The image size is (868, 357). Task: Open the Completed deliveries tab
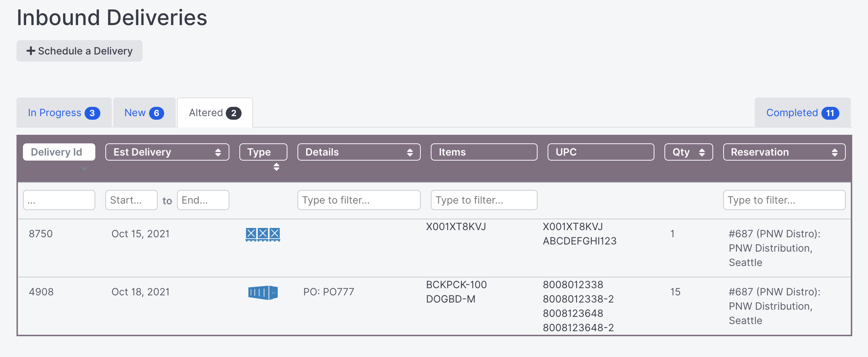[803, 113]
